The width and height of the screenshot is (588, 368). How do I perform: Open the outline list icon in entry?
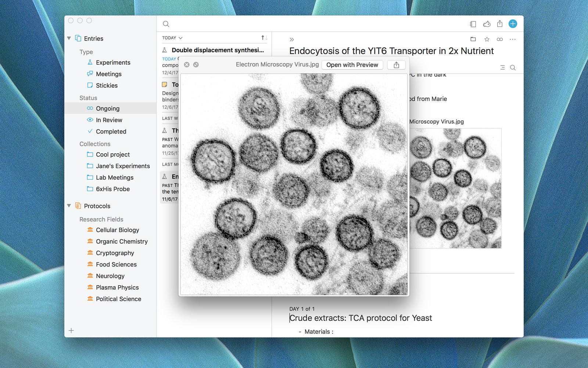502,67
